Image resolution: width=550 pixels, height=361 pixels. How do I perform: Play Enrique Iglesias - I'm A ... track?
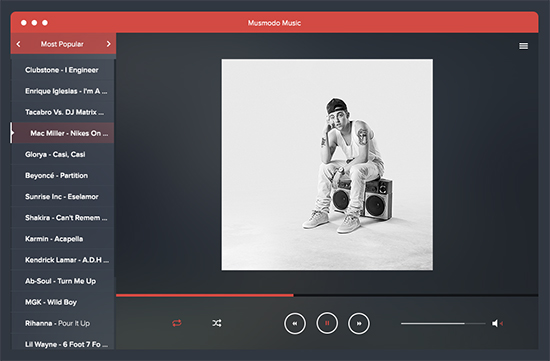click(x=62, y=91)
